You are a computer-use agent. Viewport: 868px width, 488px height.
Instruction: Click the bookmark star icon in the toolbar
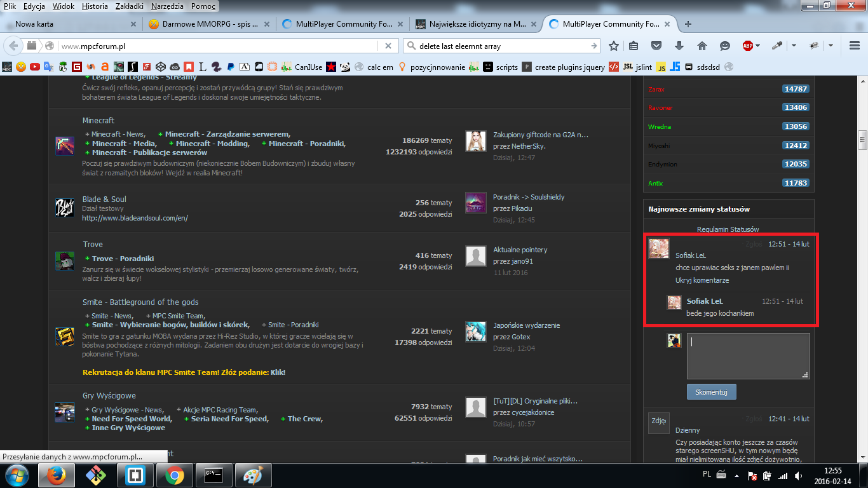(x=614, y=46)
